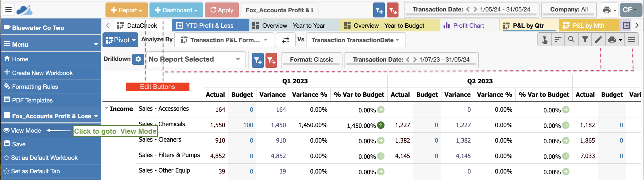Open the report toolbar print dropdown
Screen dimensions: 644x180
coord(615,40)
